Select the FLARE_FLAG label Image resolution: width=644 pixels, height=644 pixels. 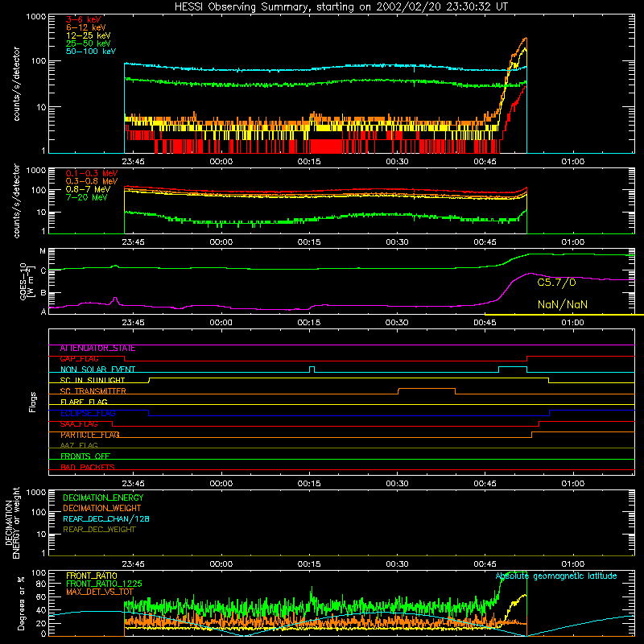[x=84, y=402]
